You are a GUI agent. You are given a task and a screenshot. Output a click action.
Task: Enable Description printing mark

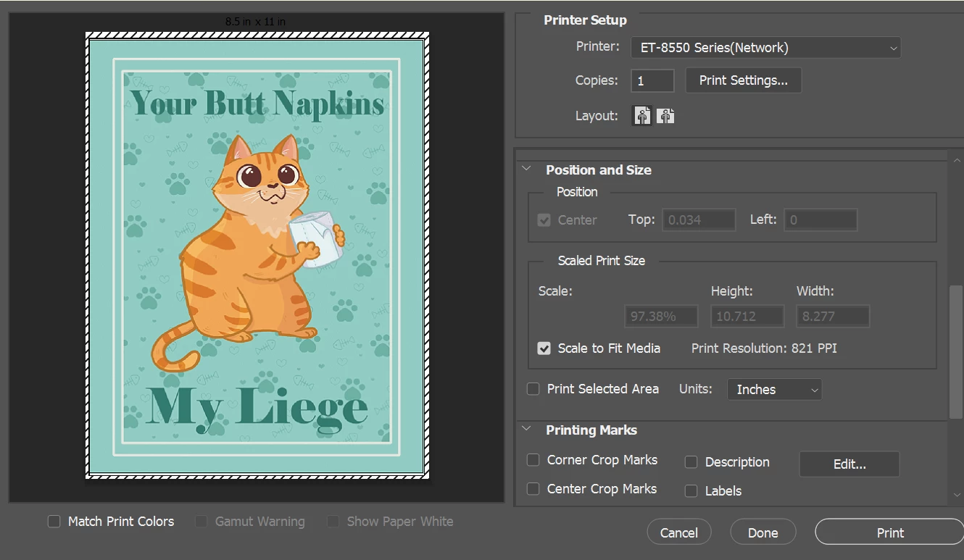coord(691,462)
